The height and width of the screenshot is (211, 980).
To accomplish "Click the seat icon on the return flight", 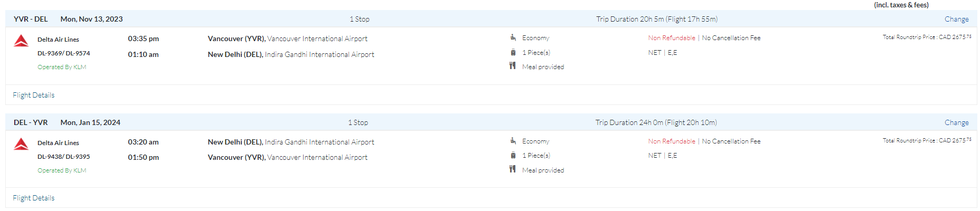I will click(x=513, y=141).
